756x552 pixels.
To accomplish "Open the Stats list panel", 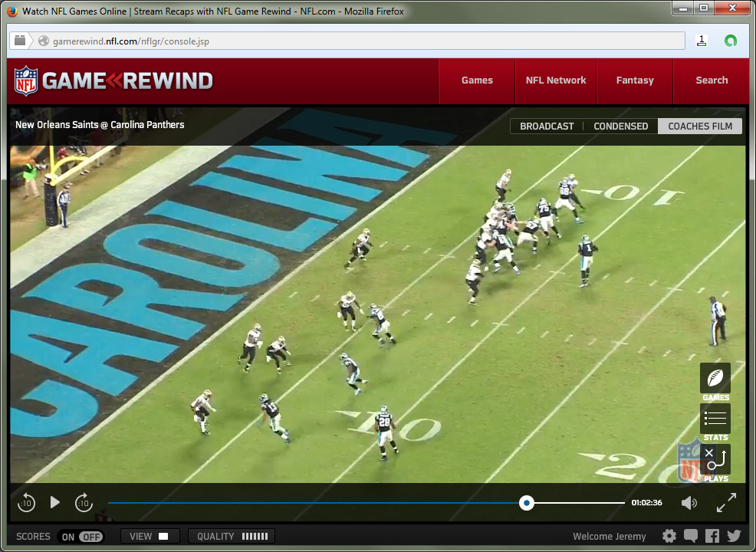I will (x=715, y=419).
